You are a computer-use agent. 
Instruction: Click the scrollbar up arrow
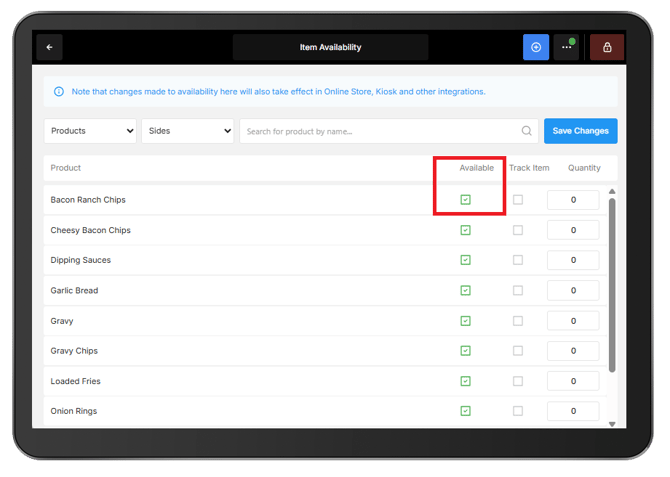coord(612,191)
